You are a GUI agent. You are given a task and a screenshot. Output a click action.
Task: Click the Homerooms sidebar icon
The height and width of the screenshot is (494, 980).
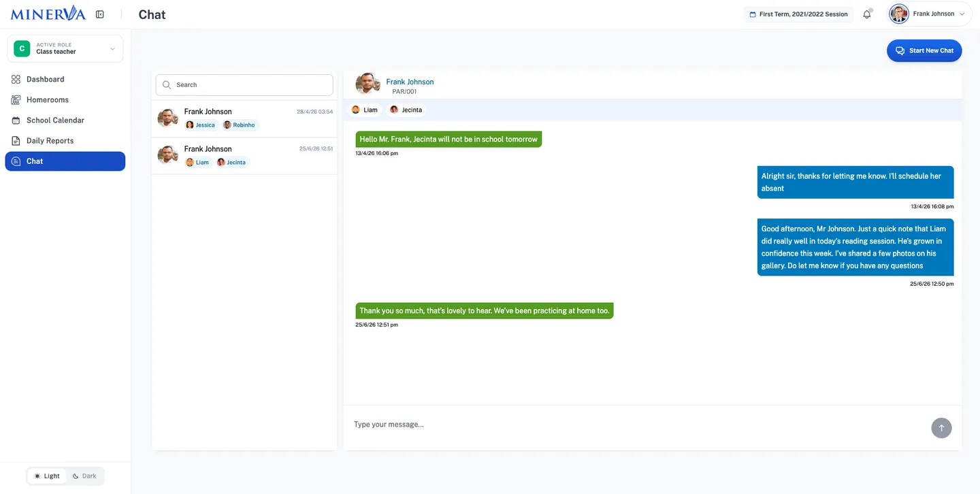[x=16, y=100]
